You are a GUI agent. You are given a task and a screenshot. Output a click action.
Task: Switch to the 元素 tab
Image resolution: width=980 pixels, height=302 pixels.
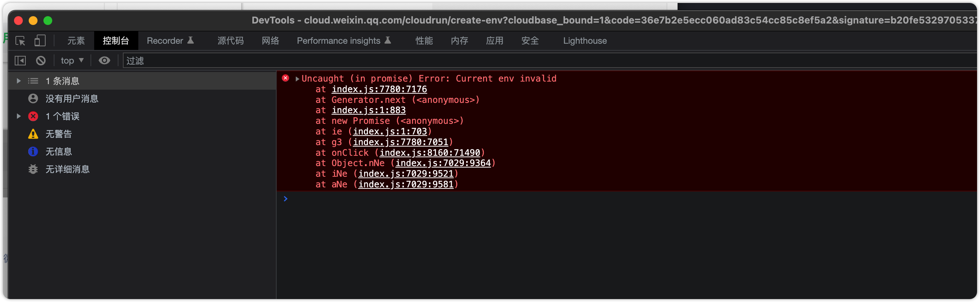pyautogui.click(x=76, y=41)
